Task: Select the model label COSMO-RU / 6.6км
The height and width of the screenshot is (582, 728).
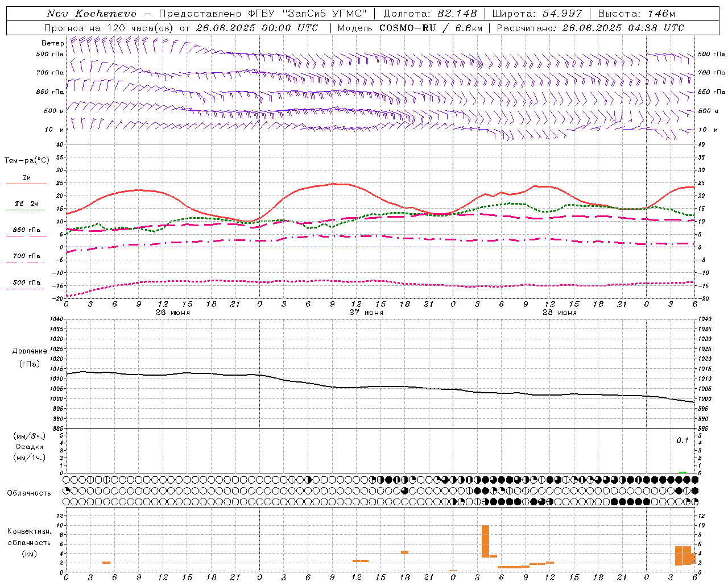Action: point(431,28)
